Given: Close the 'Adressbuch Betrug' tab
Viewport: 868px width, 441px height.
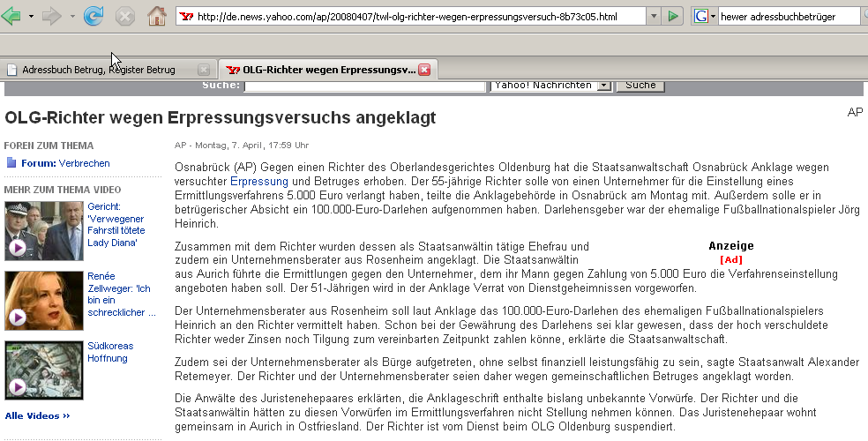Looking at the screenshot, I should coord(204,70).
